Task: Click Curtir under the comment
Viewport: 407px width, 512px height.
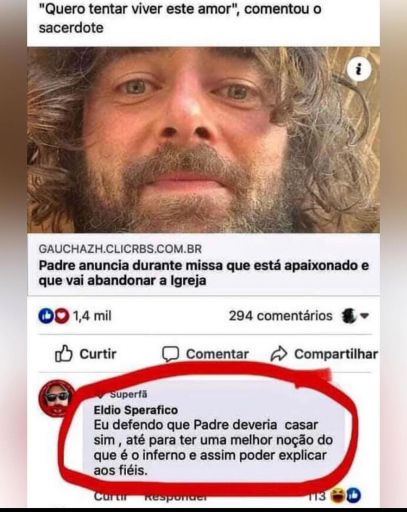Action: click(110, 497)
